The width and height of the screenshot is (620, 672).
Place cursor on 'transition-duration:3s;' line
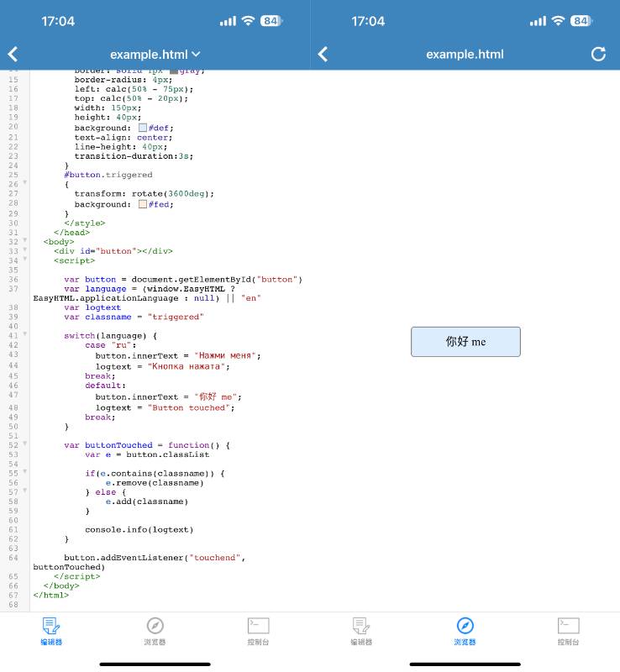pyautogui.click(x=134, y=156)
